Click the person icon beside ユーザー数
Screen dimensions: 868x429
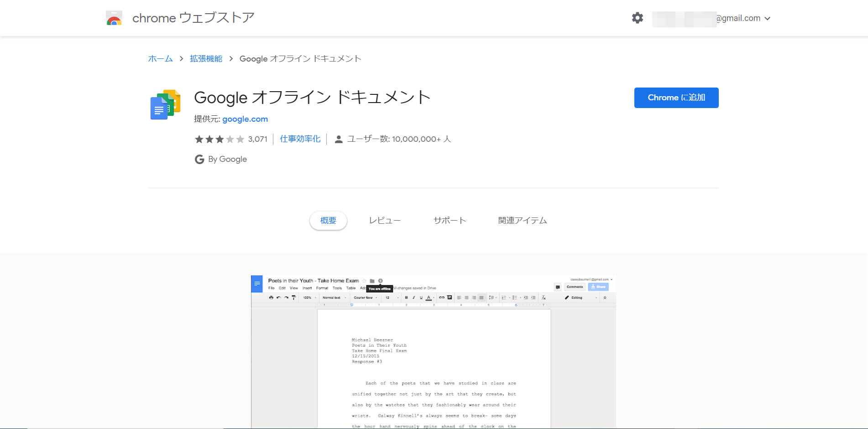pyautogui.click(x=339, y=140)
